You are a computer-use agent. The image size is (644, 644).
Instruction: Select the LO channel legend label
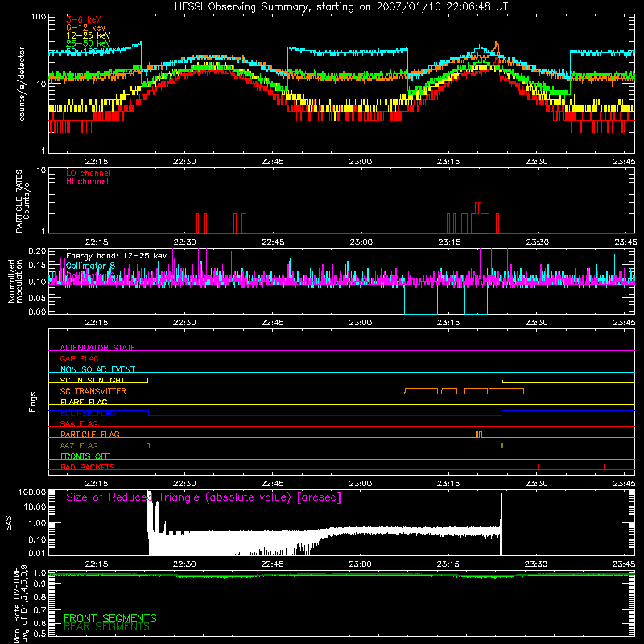point(89,173)
